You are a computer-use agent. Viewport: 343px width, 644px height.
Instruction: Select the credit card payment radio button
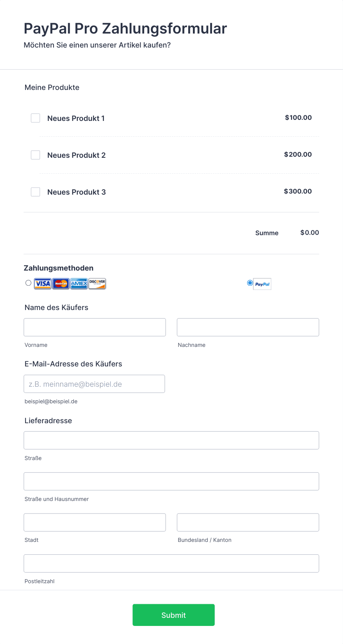click(28, 283)
